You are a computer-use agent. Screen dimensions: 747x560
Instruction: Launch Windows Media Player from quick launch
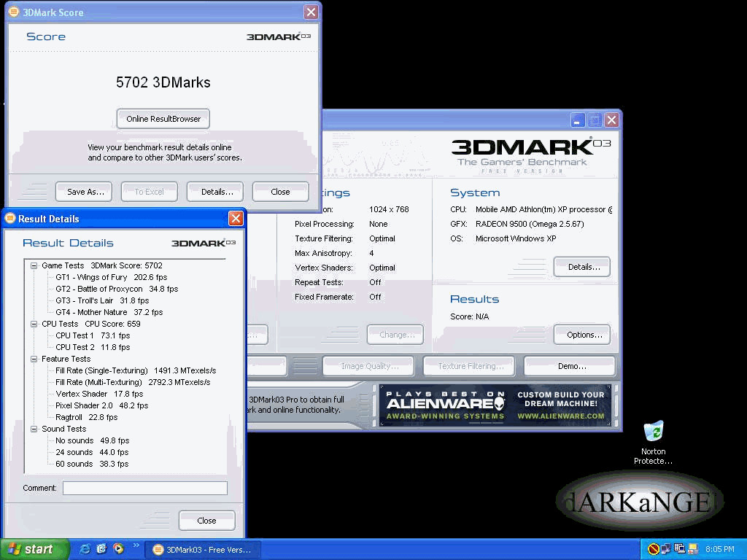(x=118, y=549)
